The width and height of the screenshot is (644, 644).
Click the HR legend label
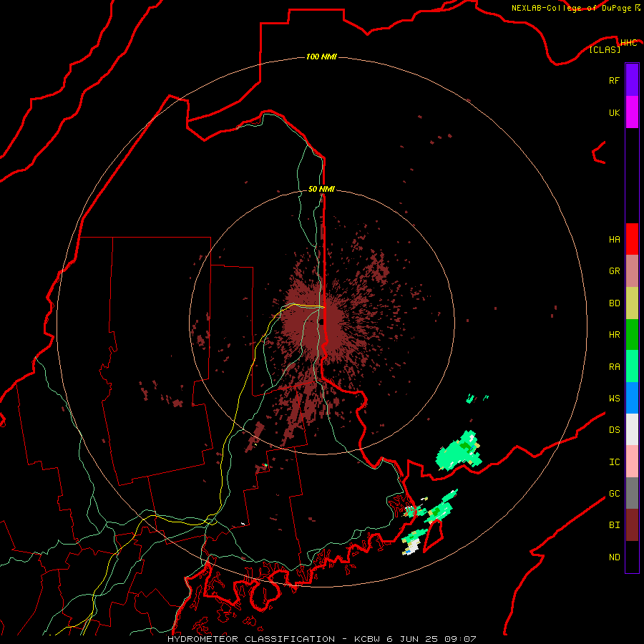point(614,335)
